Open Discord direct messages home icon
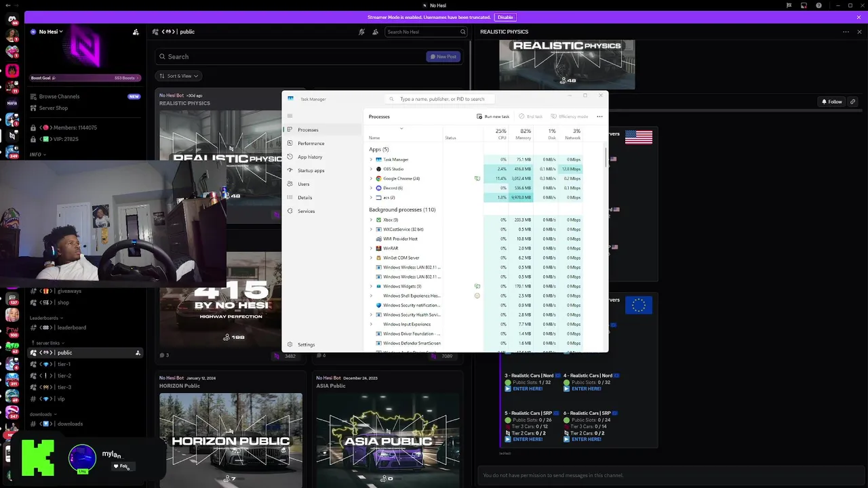This screenshot has width=868, height=488. click(x=12, y=19)
